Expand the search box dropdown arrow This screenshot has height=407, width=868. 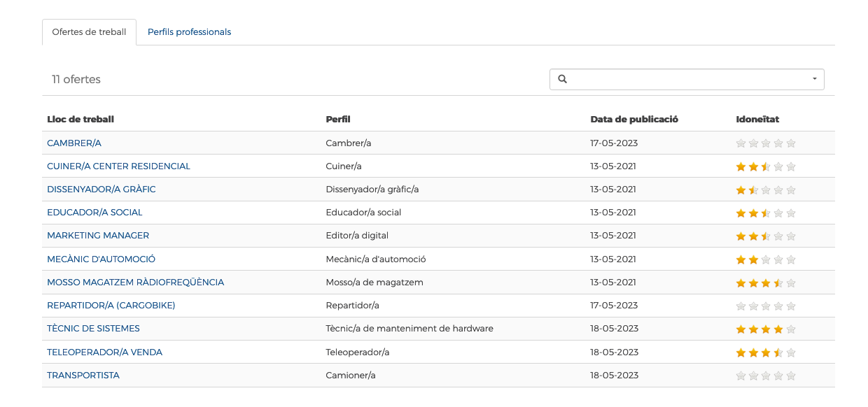point(814,79)
